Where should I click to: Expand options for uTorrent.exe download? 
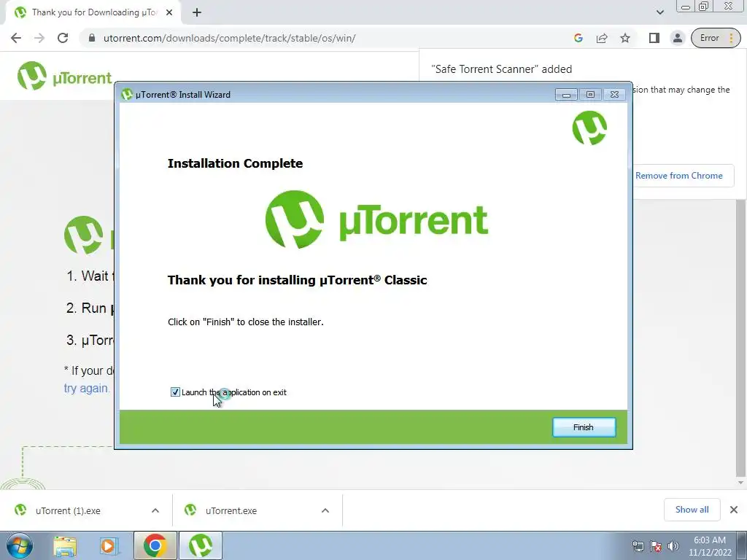tap(325, 510)
